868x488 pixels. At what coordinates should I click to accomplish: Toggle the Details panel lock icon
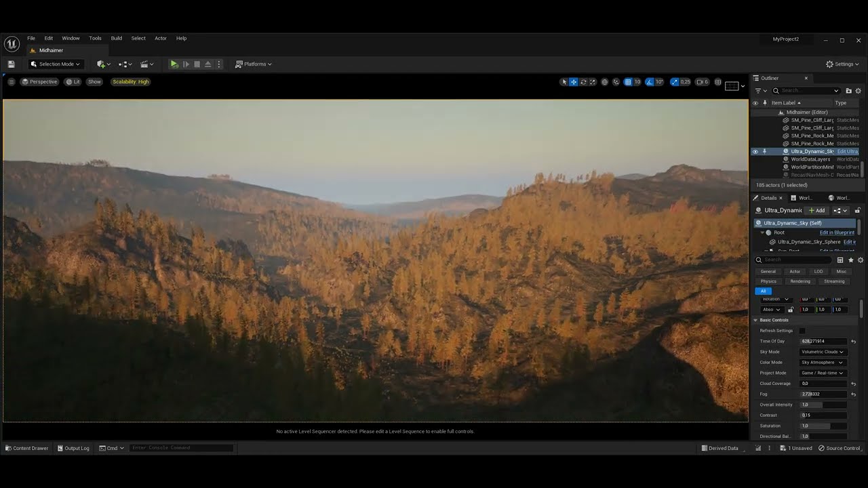coord(857,210)
